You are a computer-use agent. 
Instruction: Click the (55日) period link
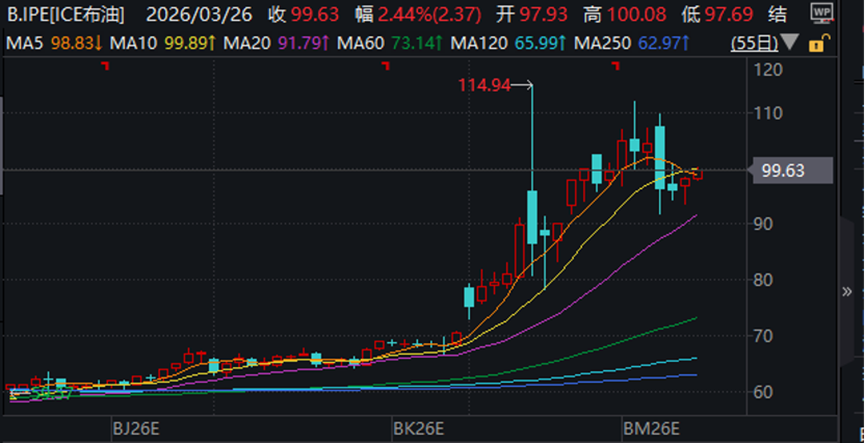pos(770,44)
